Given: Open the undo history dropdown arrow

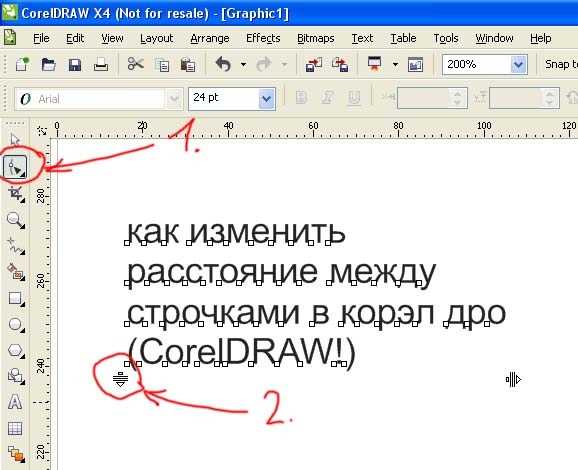Looking at the screenshot, I should 243,65.
